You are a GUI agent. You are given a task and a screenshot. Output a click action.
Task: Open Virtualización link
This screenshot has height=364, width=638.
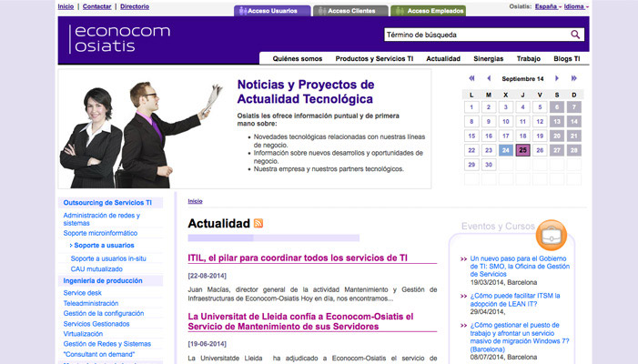[83, 333]
